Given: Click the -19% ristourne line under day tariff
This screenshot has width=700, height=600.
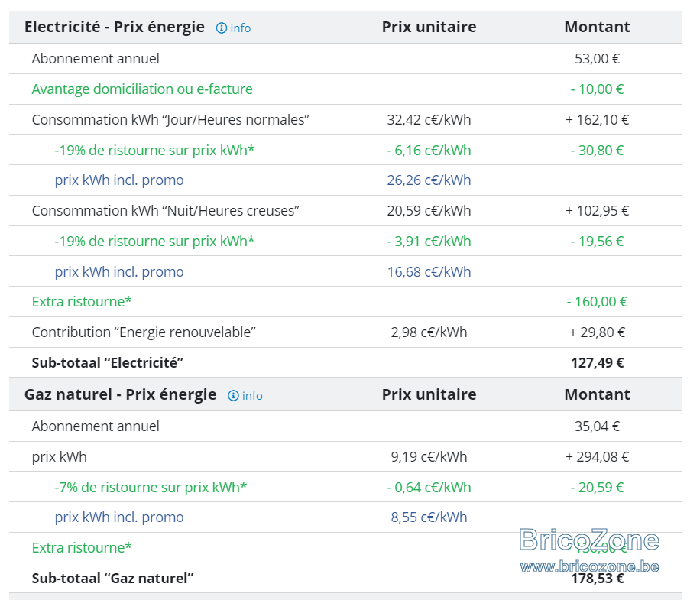Looking at the screenshot, I should point(345,150).
